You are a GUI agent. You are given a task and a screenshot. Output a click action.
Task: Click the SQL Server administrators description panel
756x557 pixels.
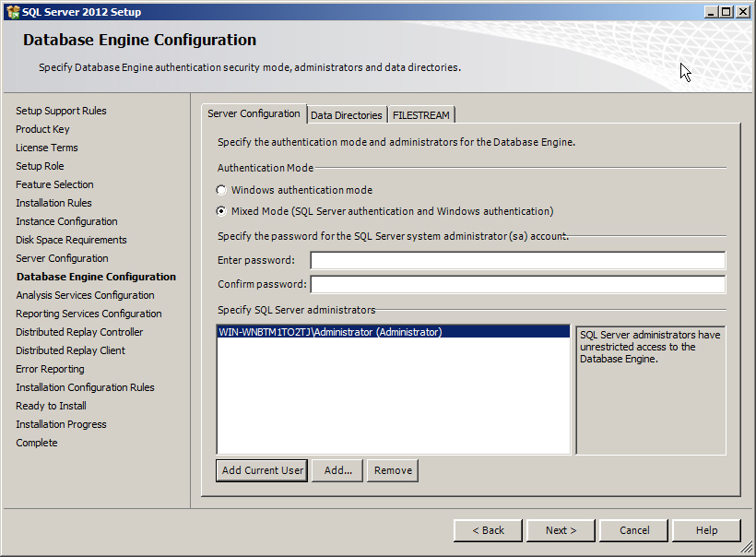tap(651, 390)
